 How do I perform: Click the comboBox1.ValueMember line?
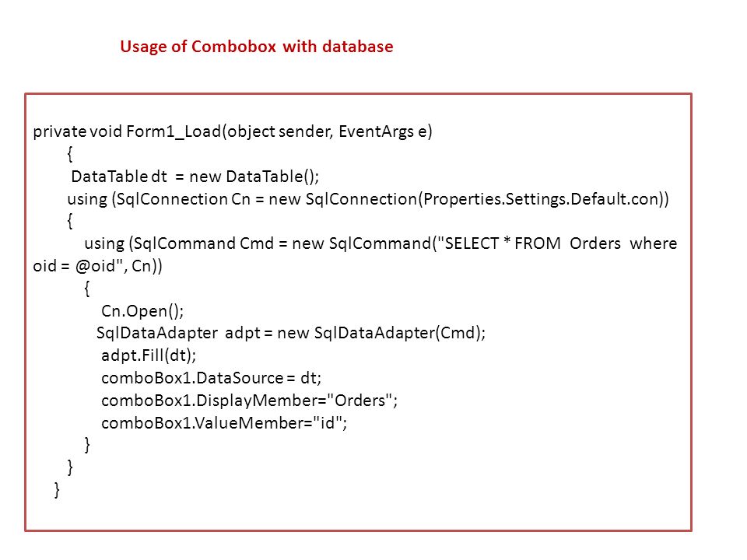224,423
